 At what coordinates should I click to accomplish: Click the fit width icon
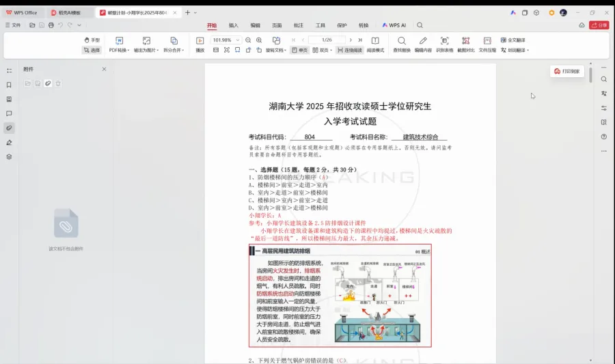click(x=238, y=50)
